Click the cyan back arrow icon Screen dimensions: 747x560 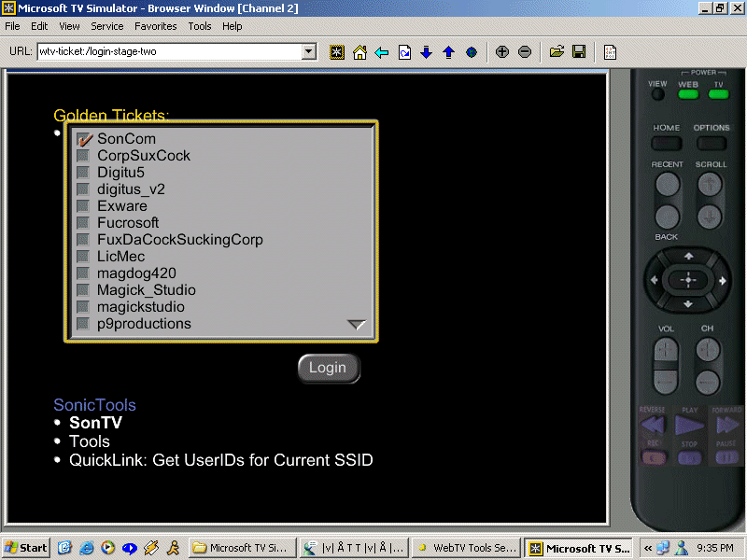tap(382, 52)
